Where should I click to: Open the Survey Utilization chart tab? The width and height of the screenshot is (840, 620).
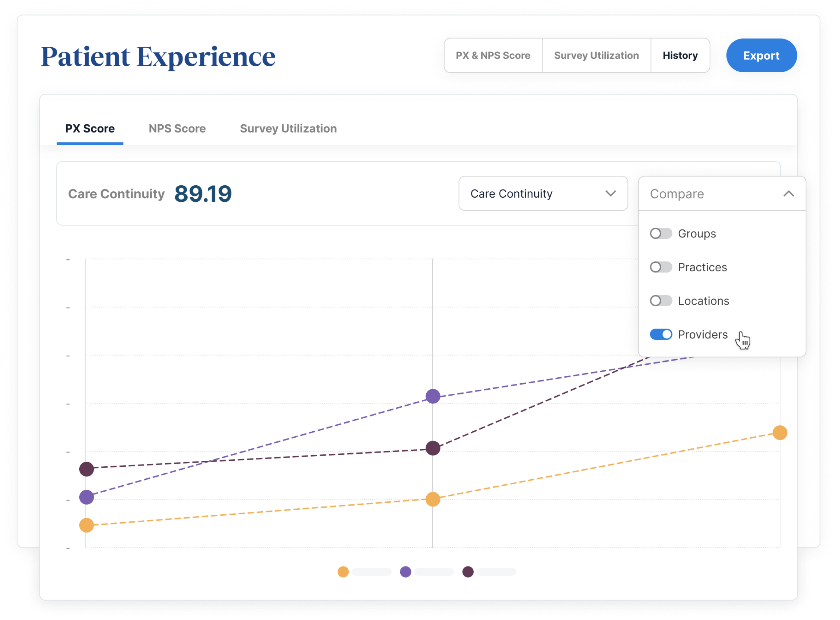tap(288, 129)
